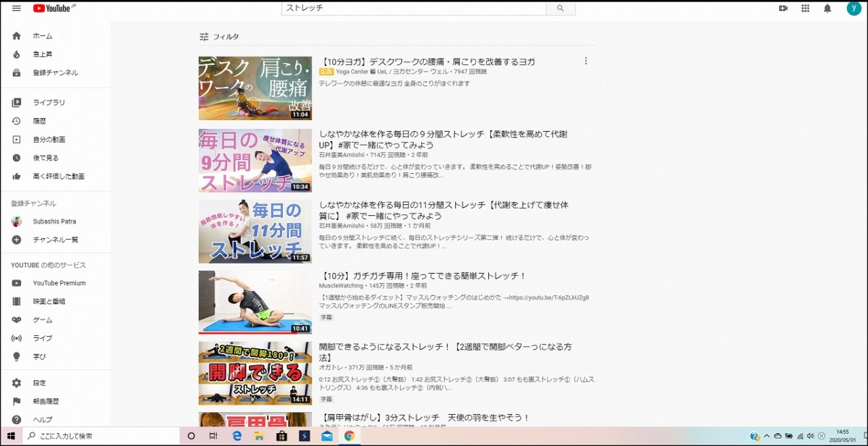Image resolution: width=868 pixels, height=446 pixels.
Task: Open the 10:41 seated stretch video thumbnail
Action: click(x=255, y=302)
